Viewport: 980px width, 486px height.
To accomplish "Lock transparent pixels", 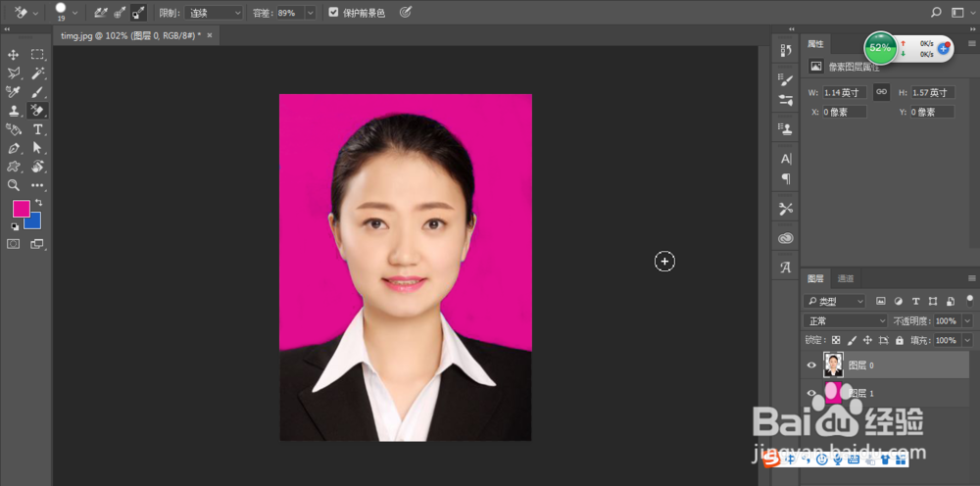I will 836,340.
